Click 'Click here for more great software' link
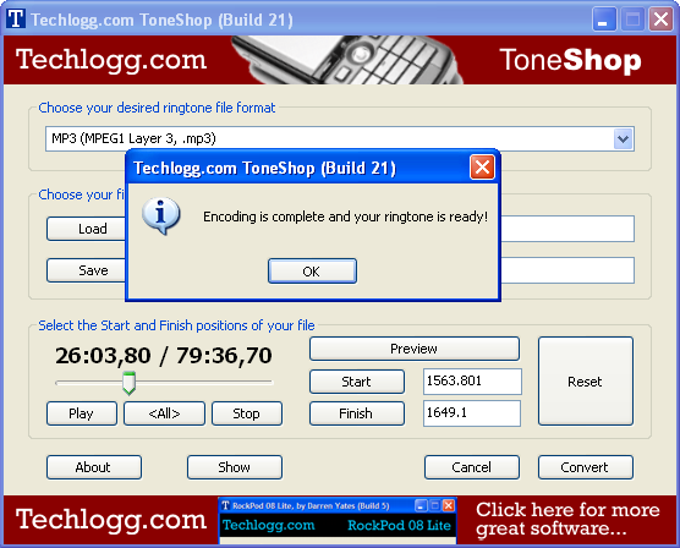Screen dimensions: 680x548 coord(567,519)
